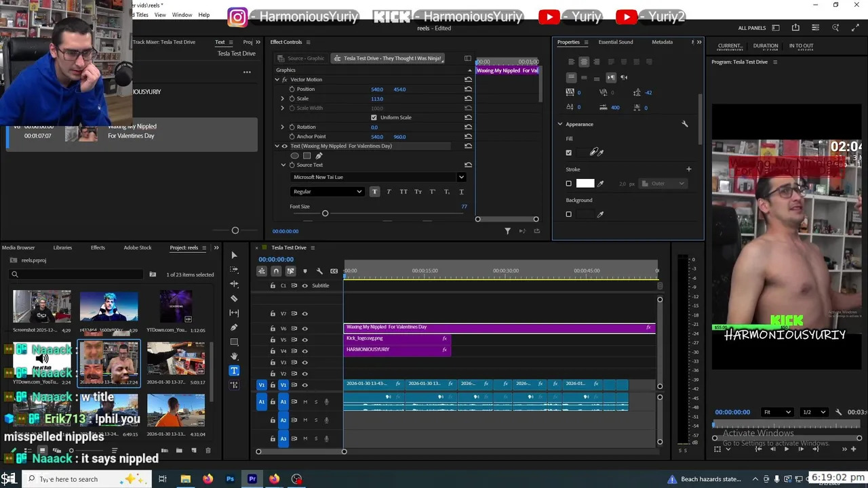Open the Regular font style dropdown

[x=327, y=192]
